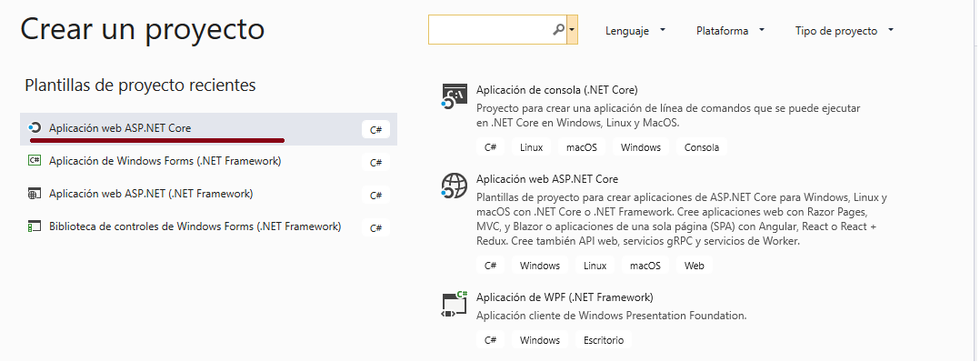Click C# tag beside recent ASP.NET Core

pyautogui.click(x=375, y=130)
